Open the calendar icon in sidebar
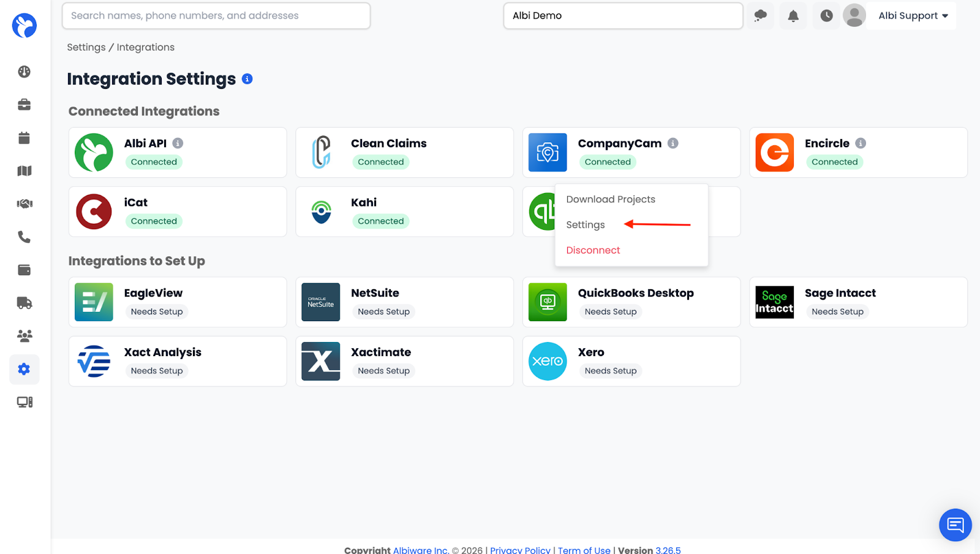The image size is (980, 554). pyautogui.click(x=24, y=138)
